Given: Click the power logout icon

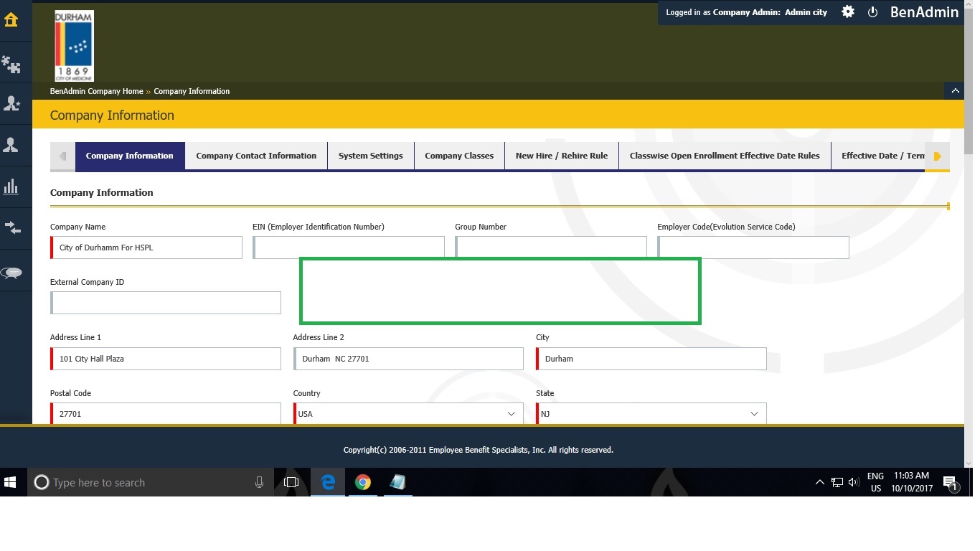Looking at the screenshot, I should pyautogui.click(x=873, y=12).
